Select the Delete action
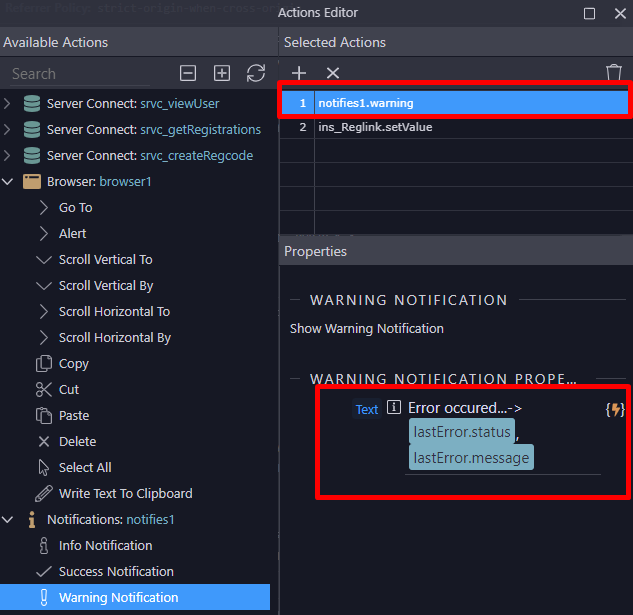The width and height of the screenshot is (633, 615). (78, 441)
